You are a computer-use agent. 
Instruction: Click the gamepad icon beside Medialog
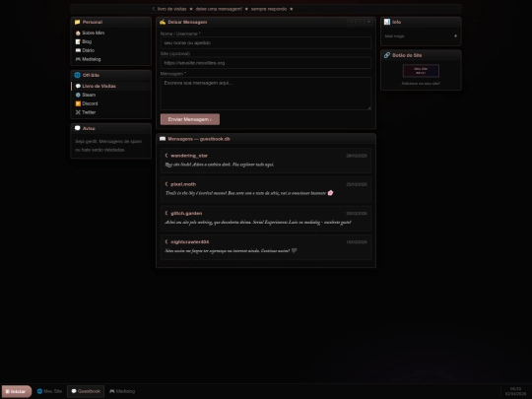[78, 59]
